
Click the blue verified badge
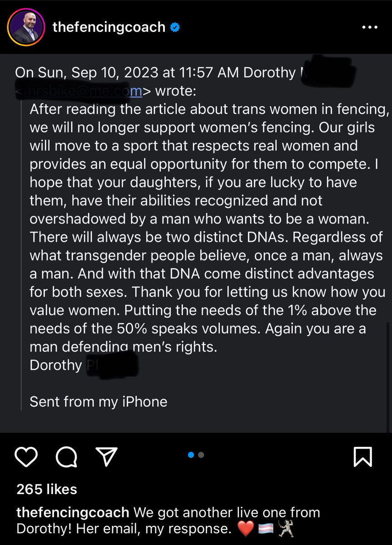click(x=175, y=27)
